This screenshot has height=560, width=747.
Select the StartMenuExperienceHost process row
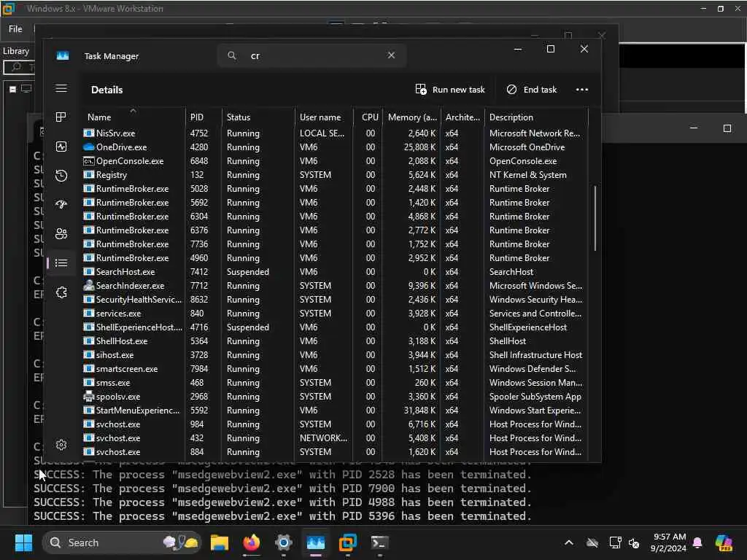[x=335, y=410]
